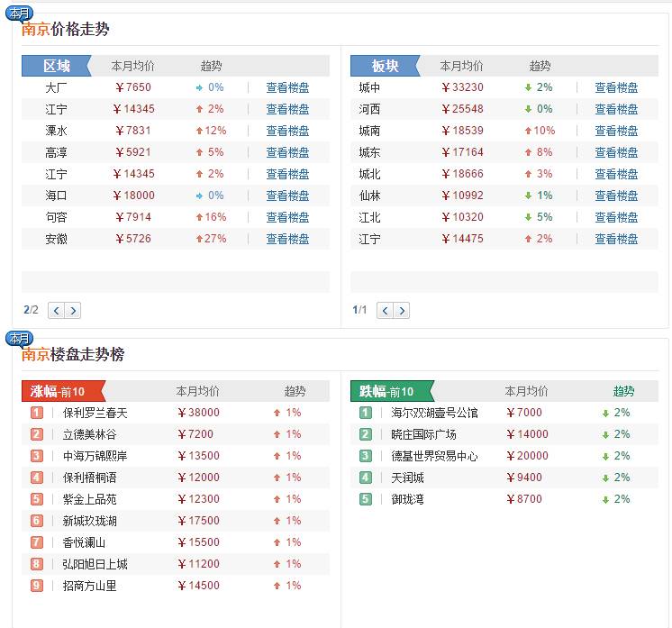Open 查看楼盘 link for 海口
This screenshot has height=628, width=672.
(287, 196)
